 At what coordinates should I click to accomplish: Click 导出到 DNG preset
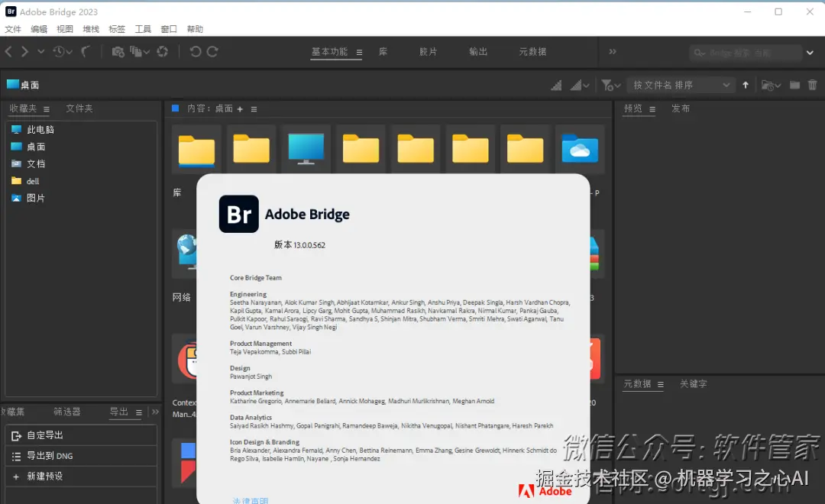pyautogui.click(x=82, y=456)
